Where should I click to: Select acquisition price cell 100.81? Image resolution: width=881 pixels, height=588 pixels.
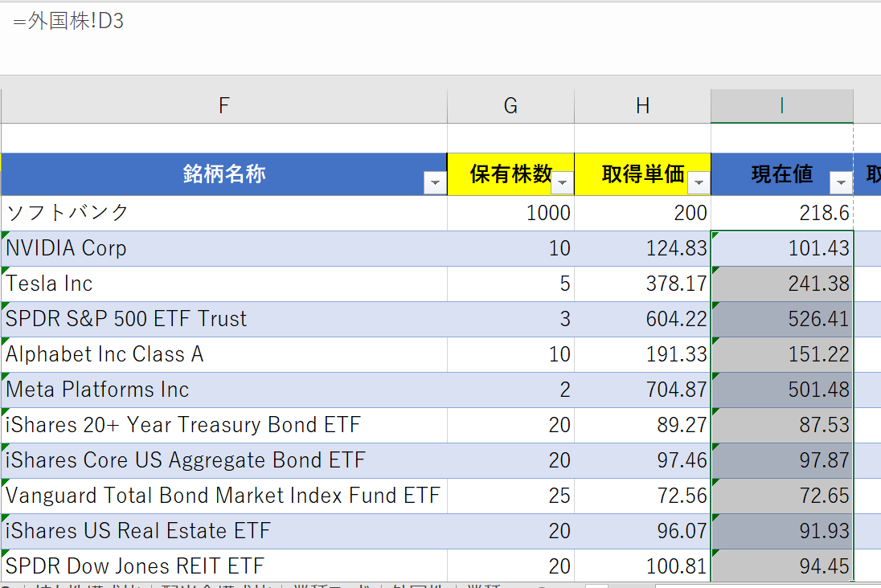tap(643, 566)
